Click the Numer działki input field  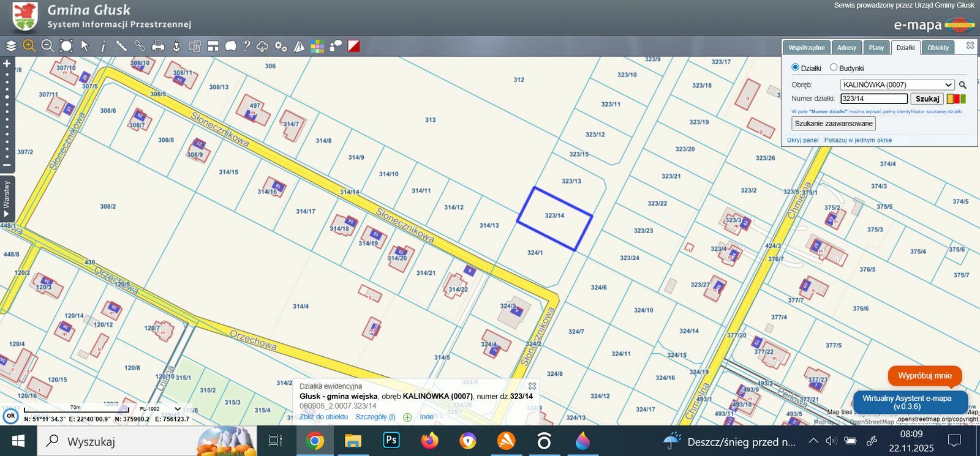(x=873, y=99)
